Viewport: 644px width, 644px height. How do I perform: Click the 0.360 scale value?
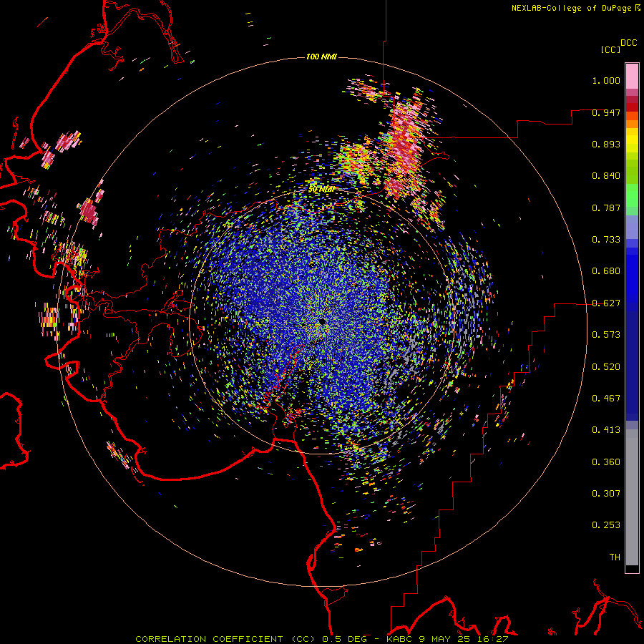(x=606, y=462)
